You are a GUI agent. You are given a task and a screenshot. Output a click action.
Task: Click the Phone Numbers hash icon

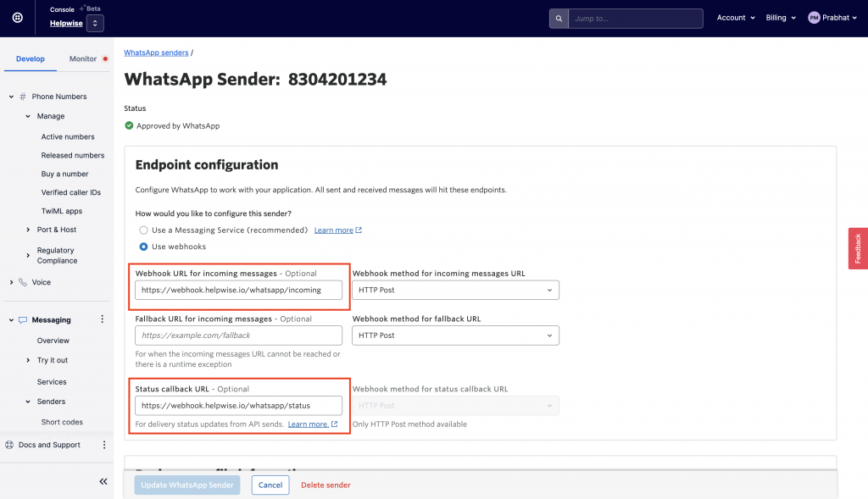[23, 97]
